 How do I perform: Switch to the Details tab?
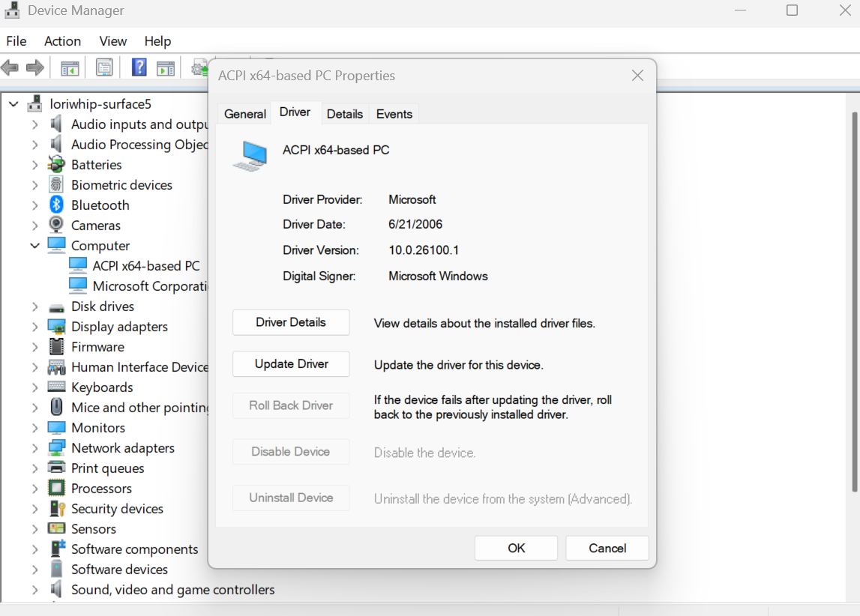tap(344, 113)
